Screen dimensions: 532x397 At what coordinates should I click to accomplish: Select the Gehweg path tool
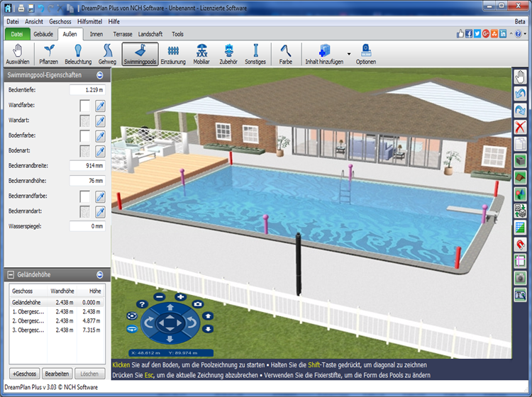pyautogui.click(x=107, y=55)
